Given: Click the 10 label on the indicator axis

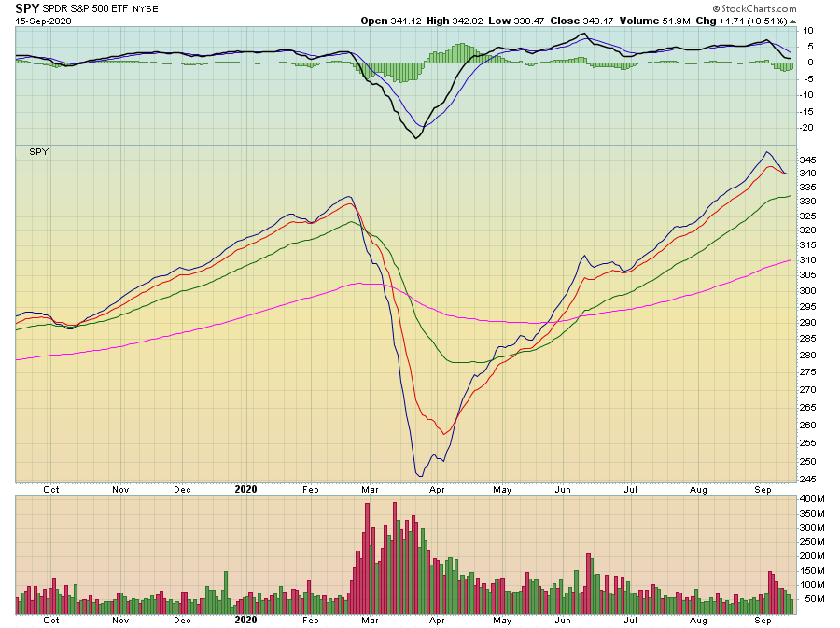Looking at the screenshot, I should 808,31.
